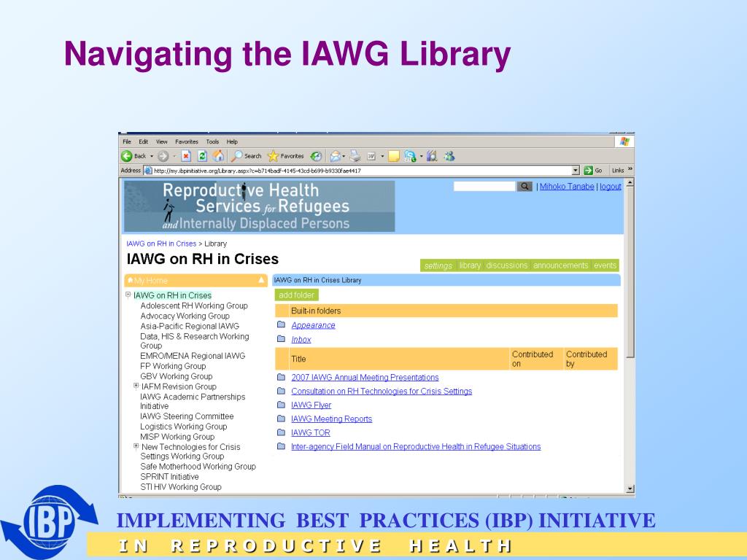Click the logout link
Screen dimensions: 747x560
(611, 186)
